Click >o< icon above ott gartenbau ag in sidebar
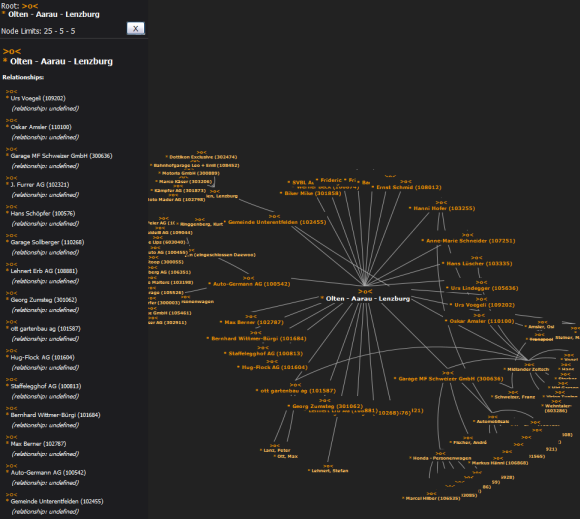580x519 pixels. pyautogui.click(x=11, y=322)
